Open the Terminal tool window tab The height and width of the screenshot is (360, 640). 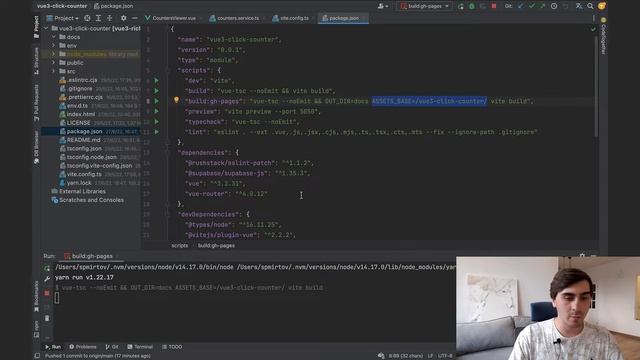point(140,347)
